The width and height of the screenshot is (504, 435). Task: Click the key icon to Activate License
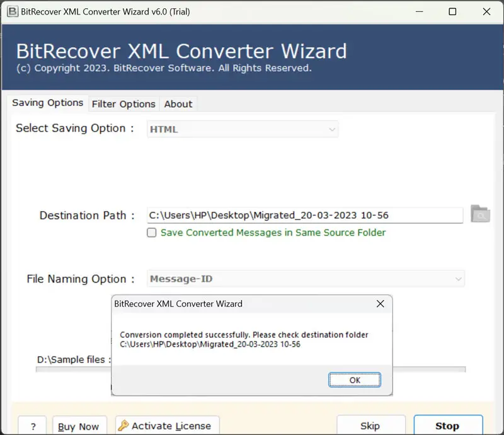pyautogui.click(x=123, y=426)
